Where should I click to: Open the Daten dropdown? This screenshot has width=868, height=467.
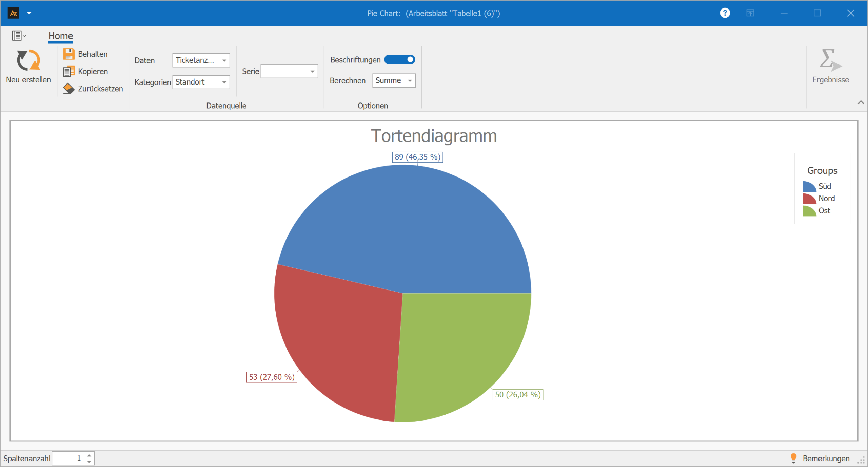224,60
